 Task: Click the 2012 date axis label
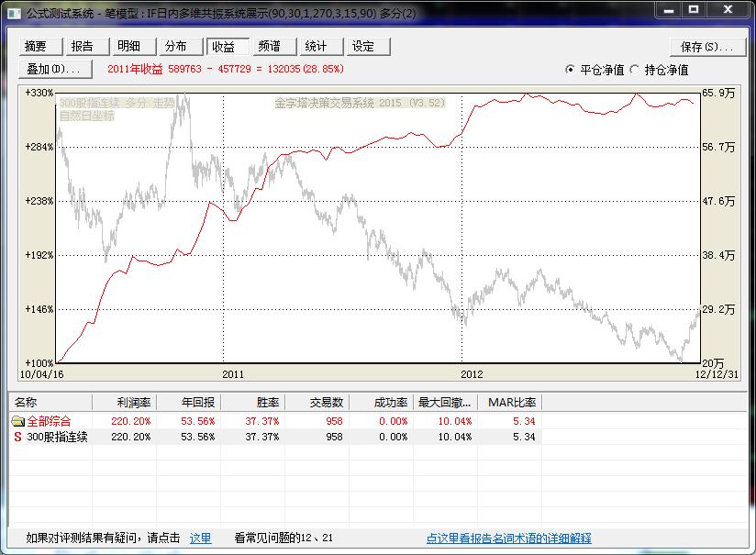472,374
